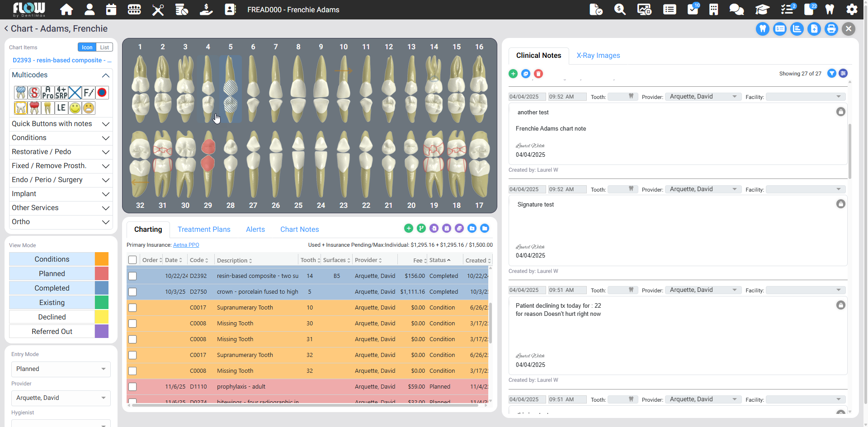Open the Entry Mode Planned dropdown
This screenshot has height=427, width=868.
point(61,369)
